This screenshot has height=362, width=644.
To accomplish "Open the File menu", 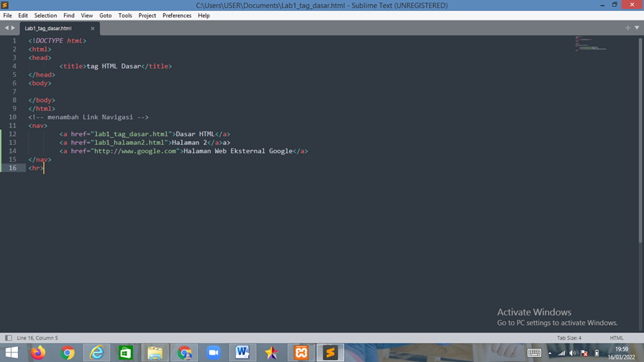I will click(8, 16).
